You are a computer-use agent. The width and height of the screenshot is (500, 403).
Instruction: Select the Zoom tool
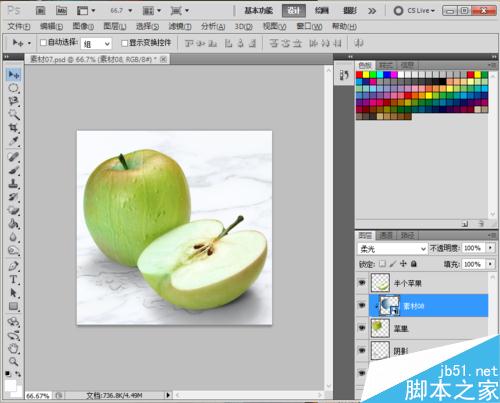[13, 361]
